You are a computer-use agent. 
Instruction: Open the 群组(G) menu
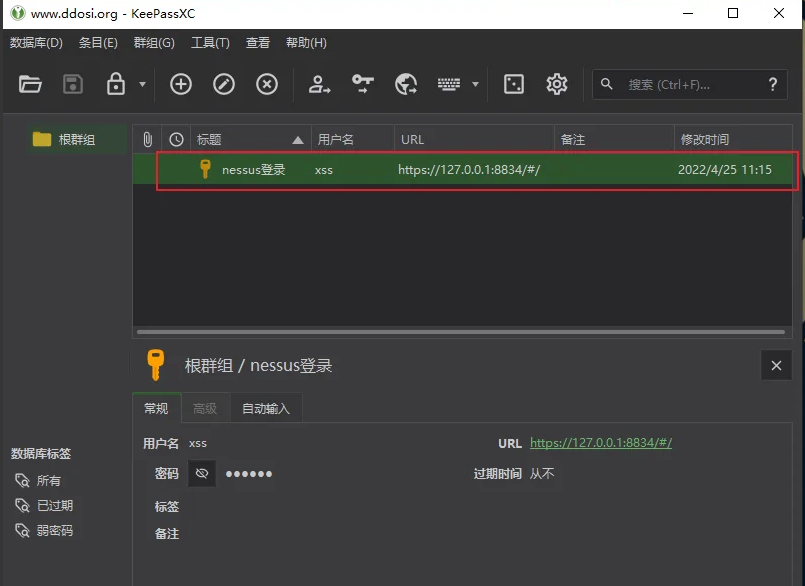(x=154, y=43)
